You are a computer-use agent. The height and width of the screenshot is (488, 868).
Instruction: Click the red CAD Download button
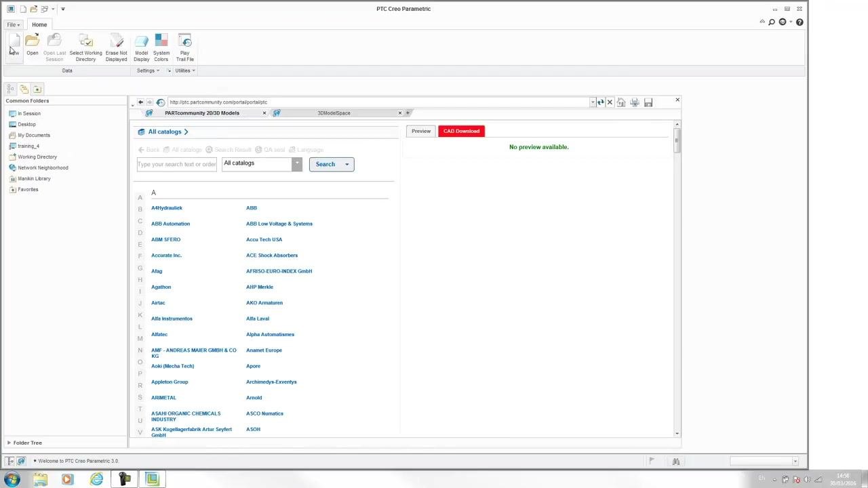coord(461,131)
